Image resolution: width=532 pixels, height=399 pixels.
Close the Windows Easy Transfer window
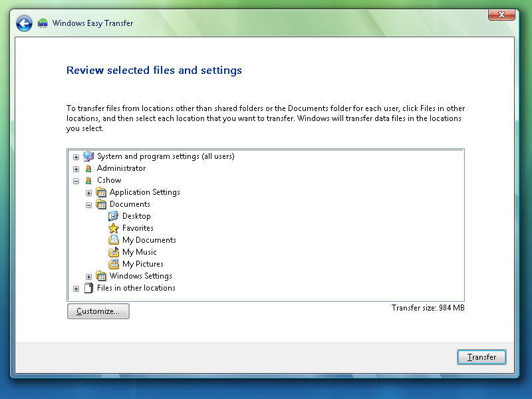(x=501, y=15)
